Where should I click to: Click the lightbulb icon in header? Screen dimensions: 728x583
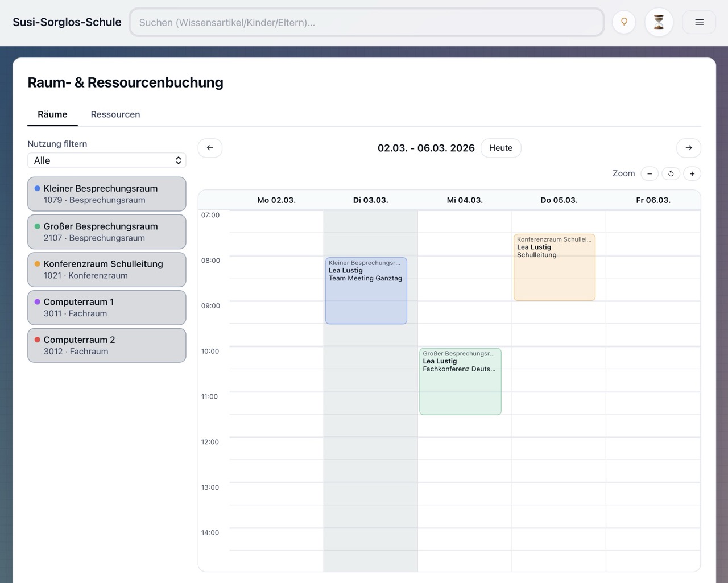pos(624,22)
